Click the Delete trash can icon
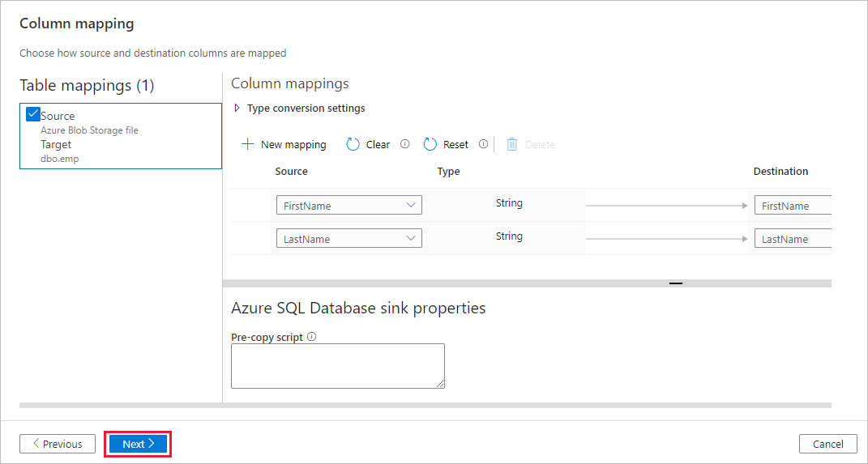This screenshot has width=868, height=464. coord(512,144)
